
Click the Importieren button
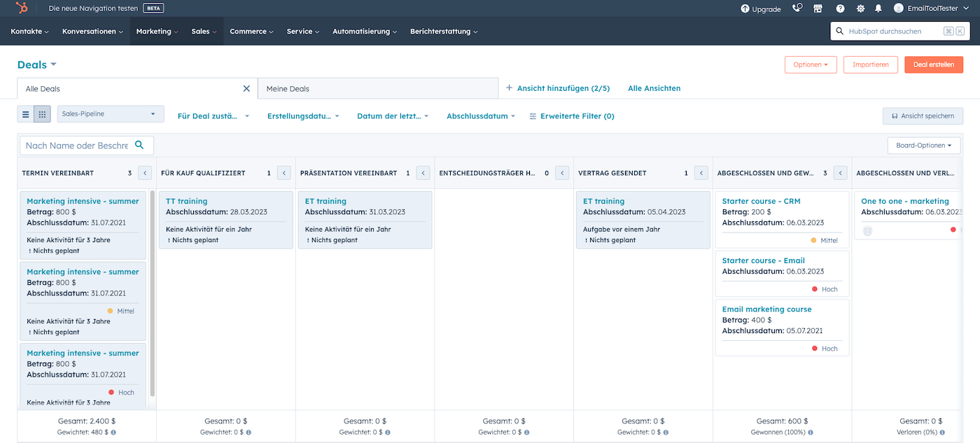[x=871, y=64]
